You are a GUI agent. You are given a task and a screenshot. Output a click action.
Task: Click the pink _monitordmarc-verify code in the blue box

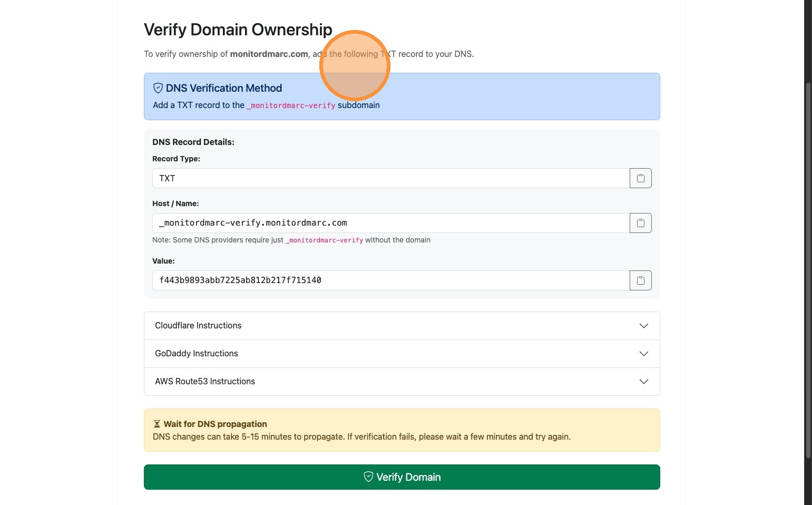point(291,105)
